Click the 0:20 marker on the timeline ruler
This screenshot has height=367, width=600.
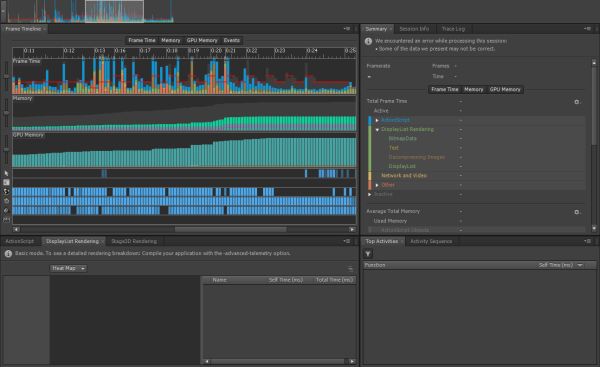point(216,51)
